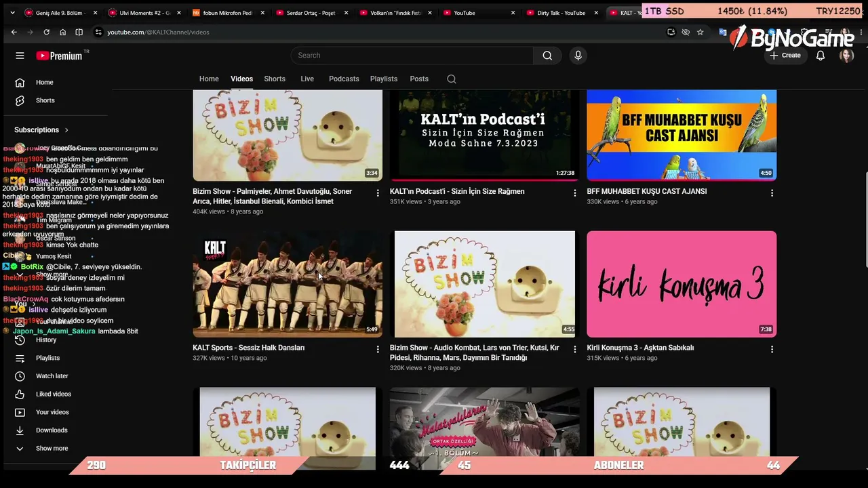The height and width of the screenshot is (488, 868).
Task: Open title link Bizim Show - Palmiyeler
Action: (272, 197)
